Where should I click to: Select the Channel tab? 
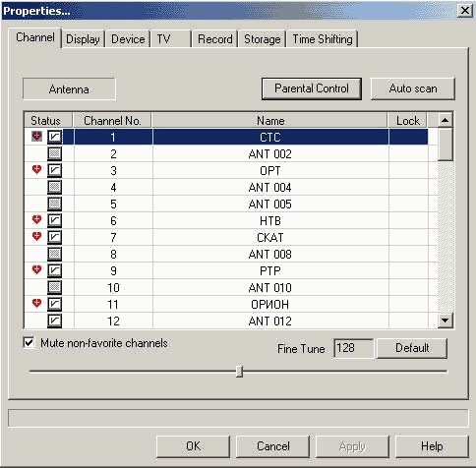[x=34, y=37]
